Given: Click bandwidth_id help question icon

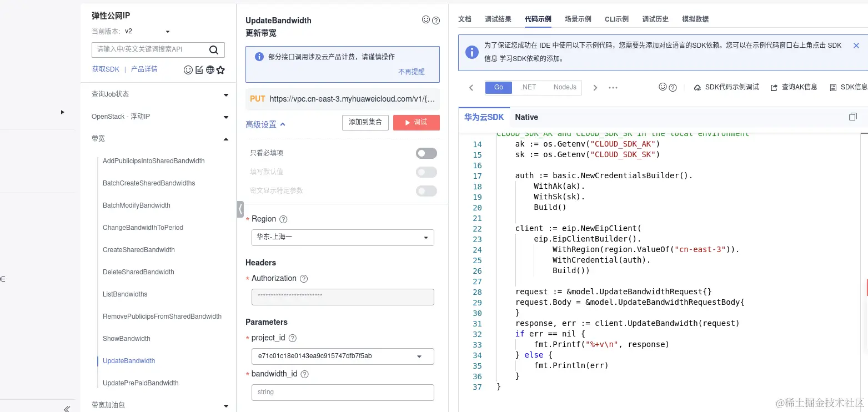Looking at the screenshot, I should 304,374.
